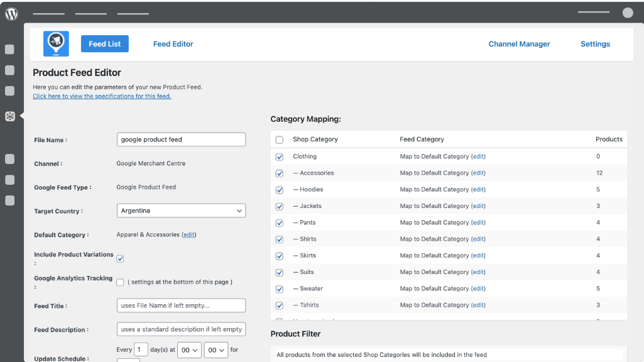Click the product feed plugin logo
Viewport: 644px width, 362px height.
coord(56,44)
